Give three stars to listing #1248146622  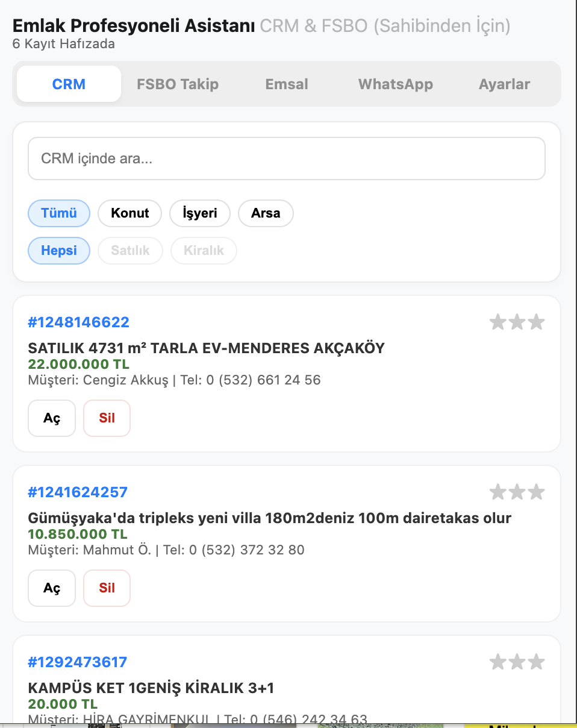536,322
